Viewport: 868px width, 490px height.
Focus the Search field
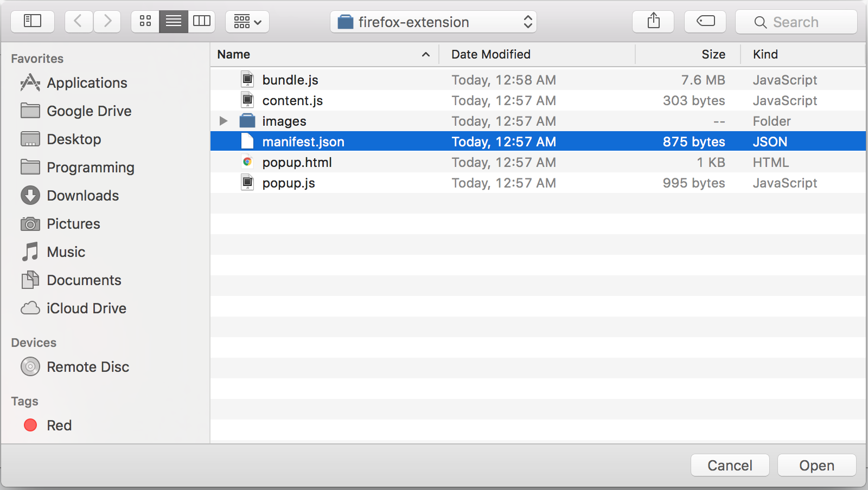796,22
